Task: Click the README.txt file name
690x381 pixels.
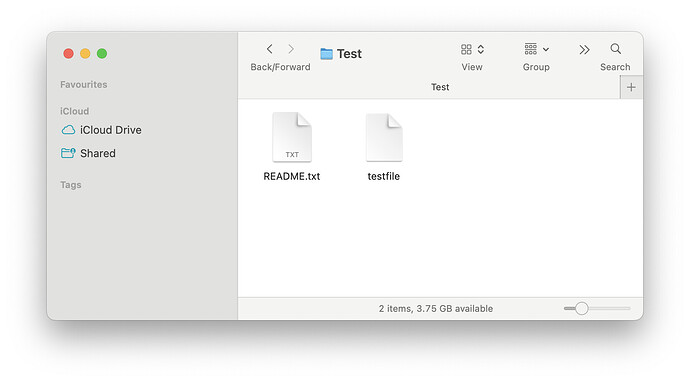Action: 292,176
